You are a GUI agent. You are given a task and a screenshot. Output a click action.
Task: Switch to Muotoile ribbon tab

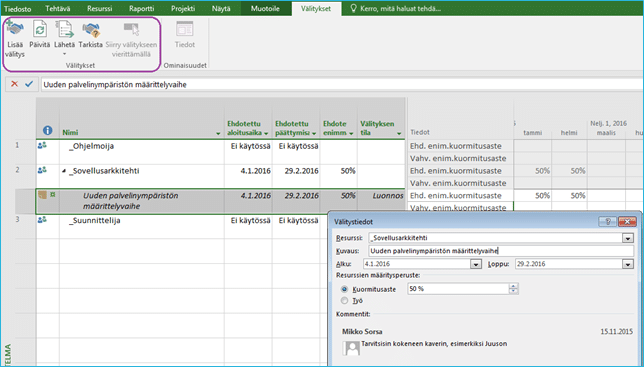[x=265, y=9]
